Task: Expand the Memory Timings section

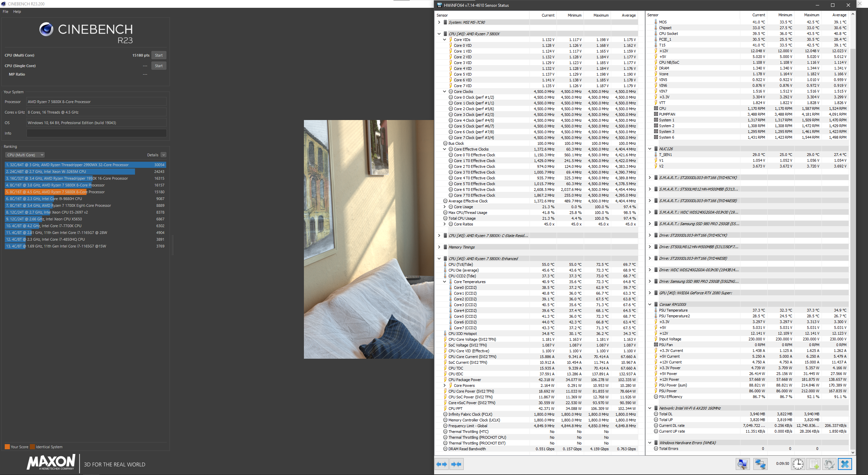Action: pyautogui.click(x=439, y=247)
